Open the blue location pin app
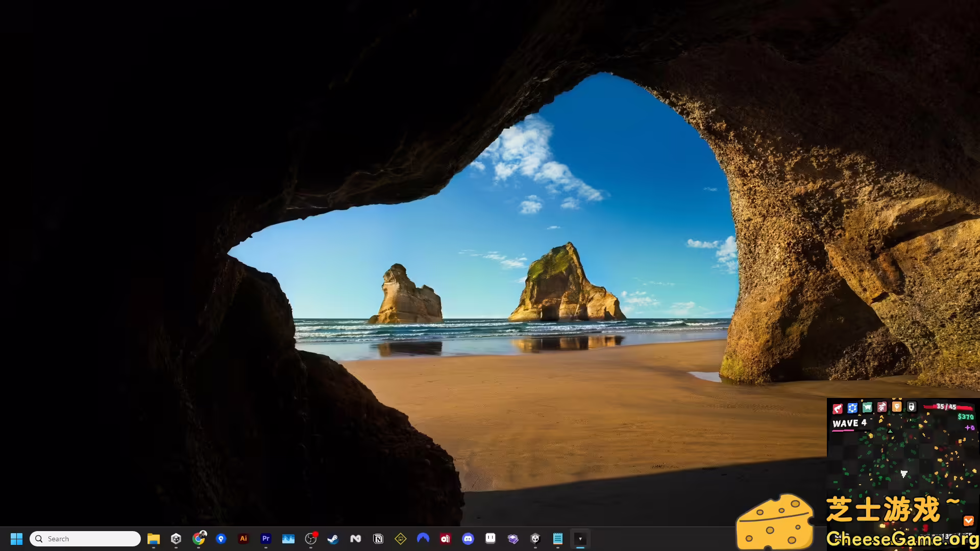This screenshot has width=980, height=551. click(221, 539)
